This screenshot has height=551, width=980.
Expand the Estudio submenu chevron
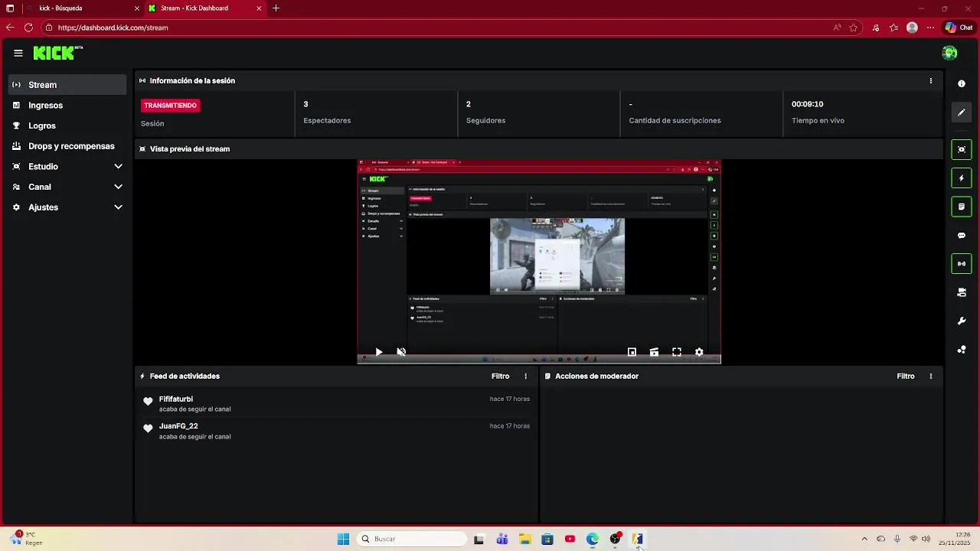(x=118, y=167)
